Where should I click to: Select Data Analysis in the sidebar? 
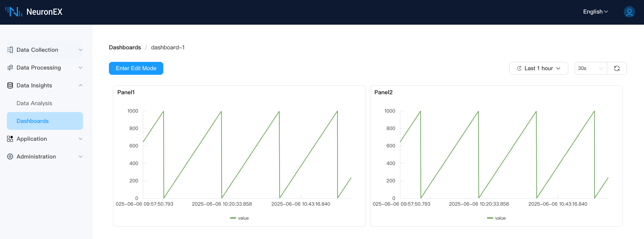[34, 103]
